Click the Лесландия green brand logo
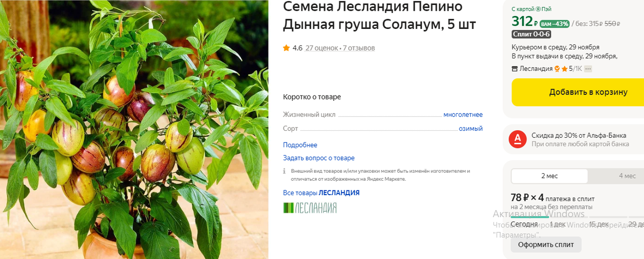This screenshot has width=644, height=259. click(310, 208)
